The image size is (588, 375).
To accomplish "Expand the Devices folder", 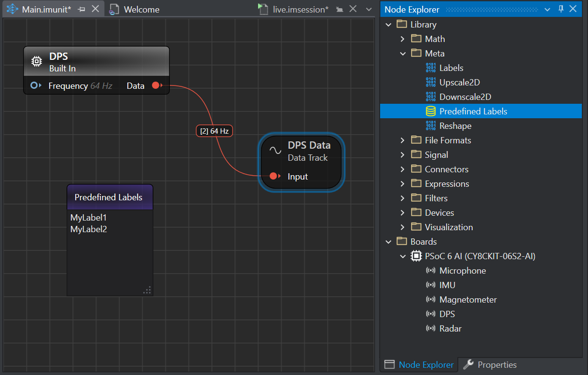I will 403,213.
